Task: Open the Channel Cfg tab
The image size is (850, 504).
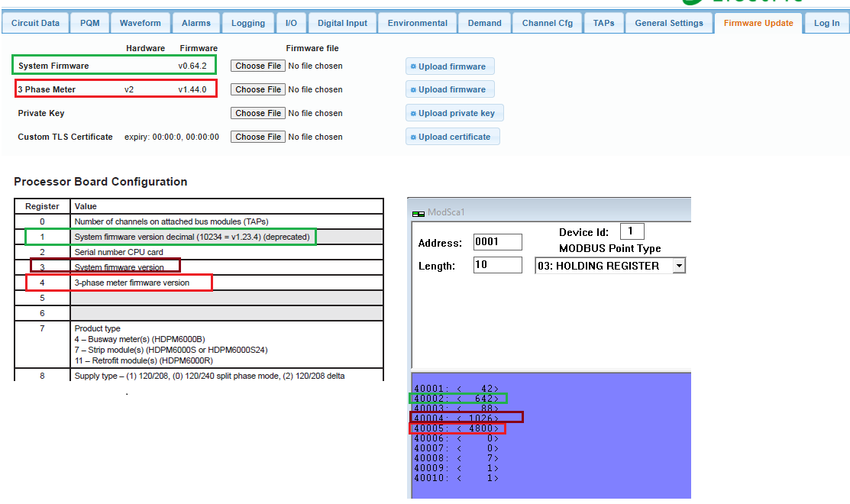Action: point(547,23)
